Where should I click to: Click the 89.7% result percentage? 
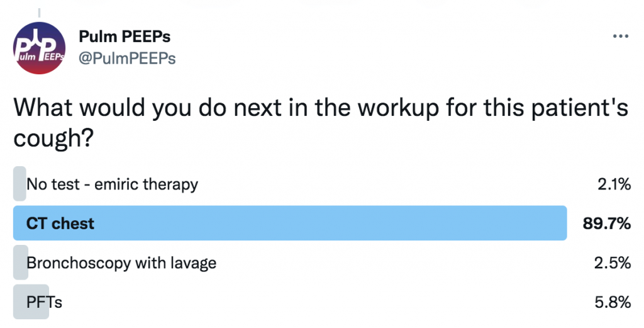pos(607,223)
